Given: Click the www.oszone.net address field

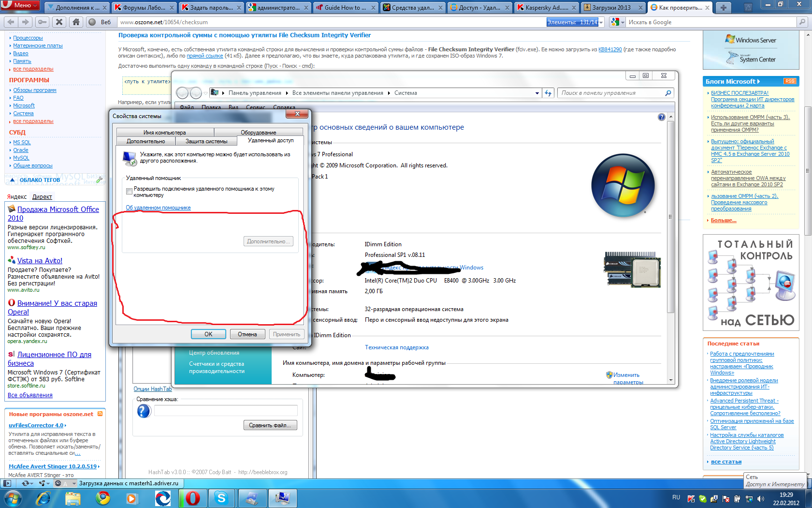Looking at the screenshot, I should (x=333, y=22).
